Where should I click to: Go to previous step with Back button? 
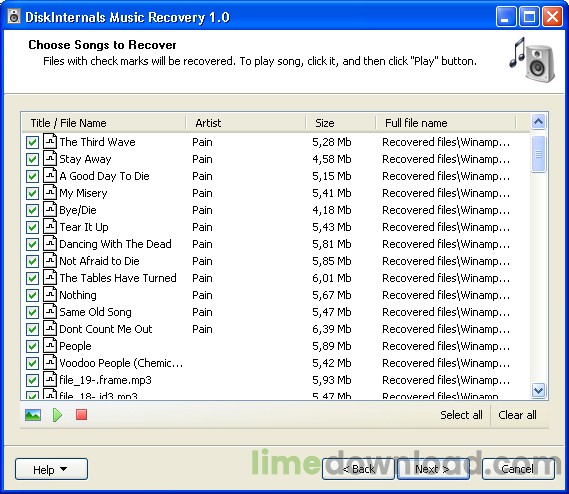click(x=358, y=469)
